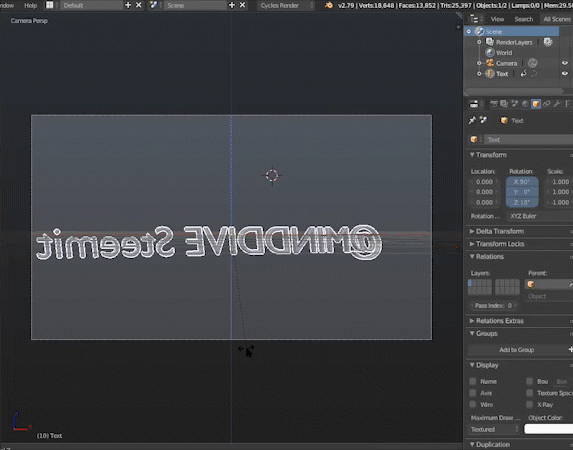Open the outliner View menu
Image resolution: width=573 pixels, height=450 pixels.
click(x=497, y=19)
